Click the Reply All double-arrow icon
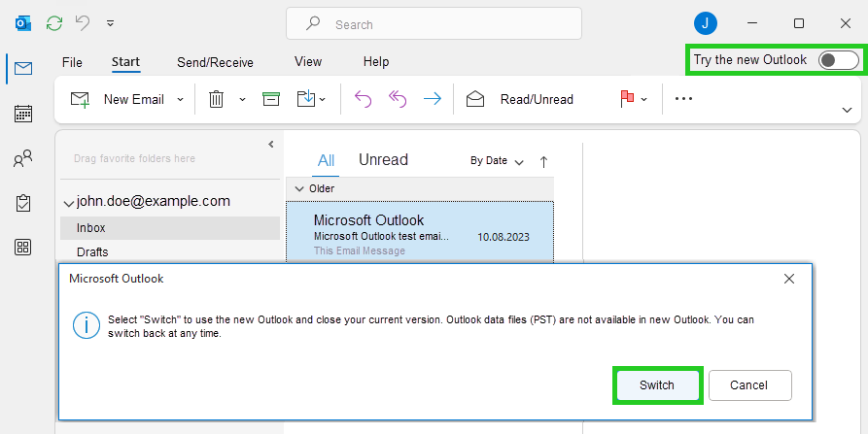Viewport: 868px width, 434px height. pyautogui.click(x=398, y=99)
